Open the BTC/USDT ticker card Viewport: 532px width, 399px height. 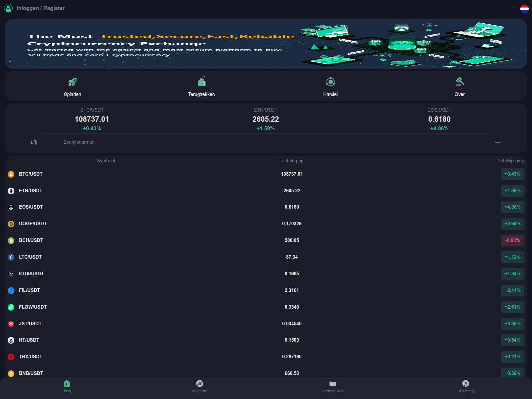coord(92,119)
